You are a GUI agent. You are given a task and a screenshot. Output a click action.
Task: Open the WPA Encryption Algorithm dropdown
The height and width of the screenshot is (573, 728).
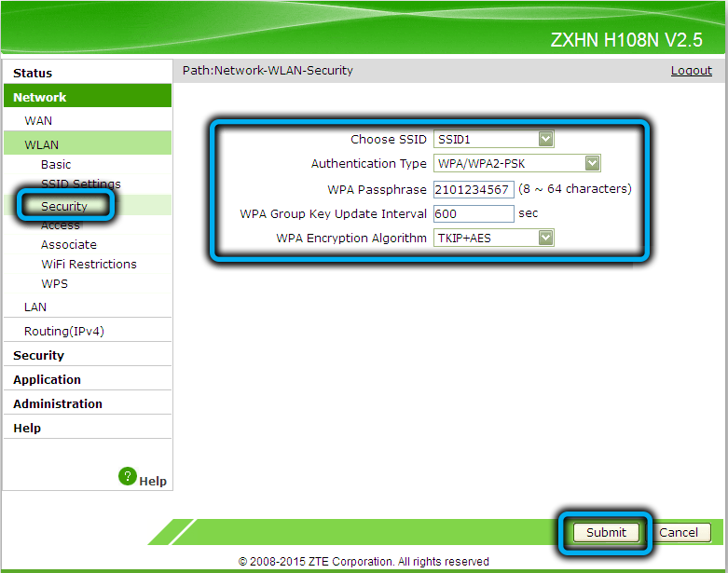(494, 239)
